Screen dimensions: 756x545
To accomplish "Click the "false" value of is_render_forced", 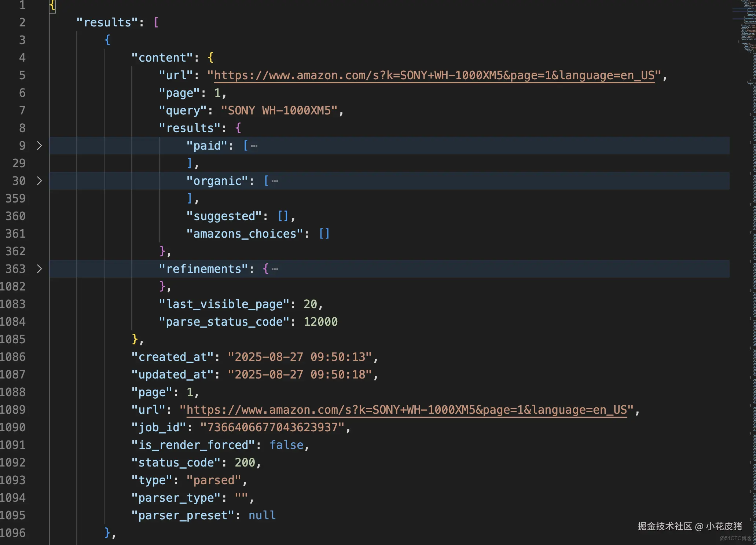I will point(286,445).
